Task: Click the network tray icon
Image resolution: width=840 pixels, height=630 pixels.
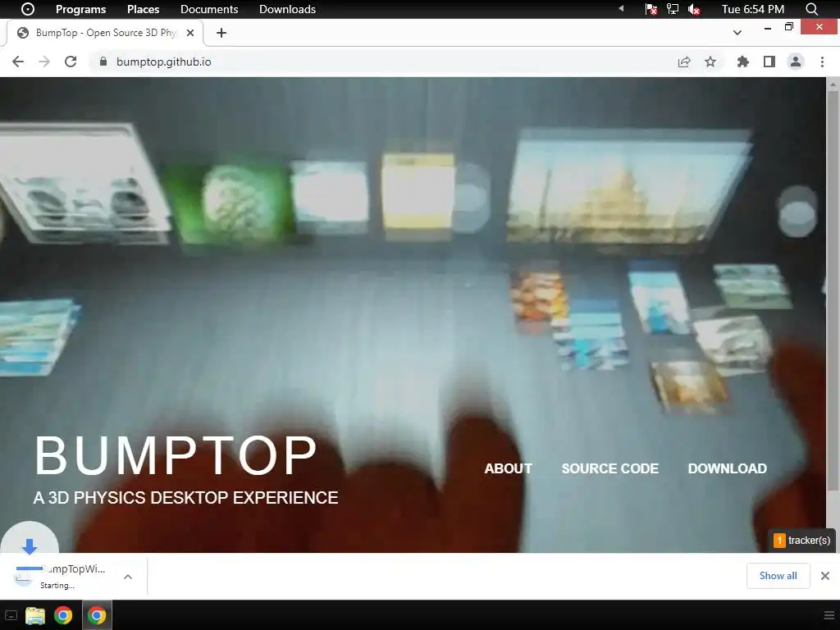Action: pos(673,9)
